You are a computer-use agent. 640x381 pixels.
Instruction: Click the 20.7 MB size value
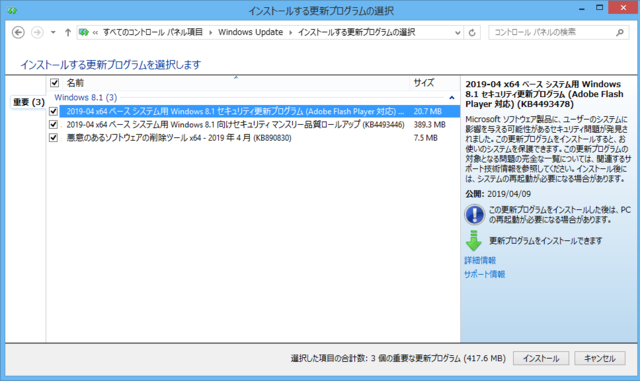[427, 111]
